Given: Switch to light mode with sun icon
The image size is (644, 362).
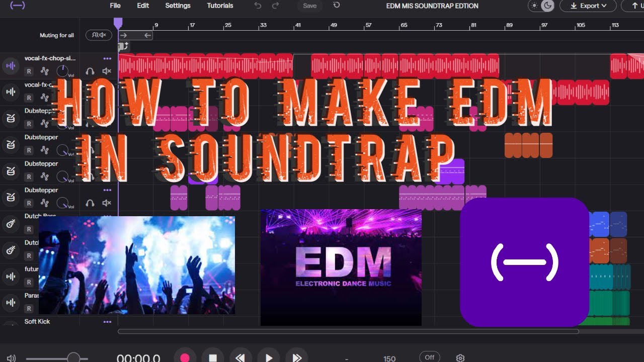Looking at the screenshot, I should click(x=534, y=6).
